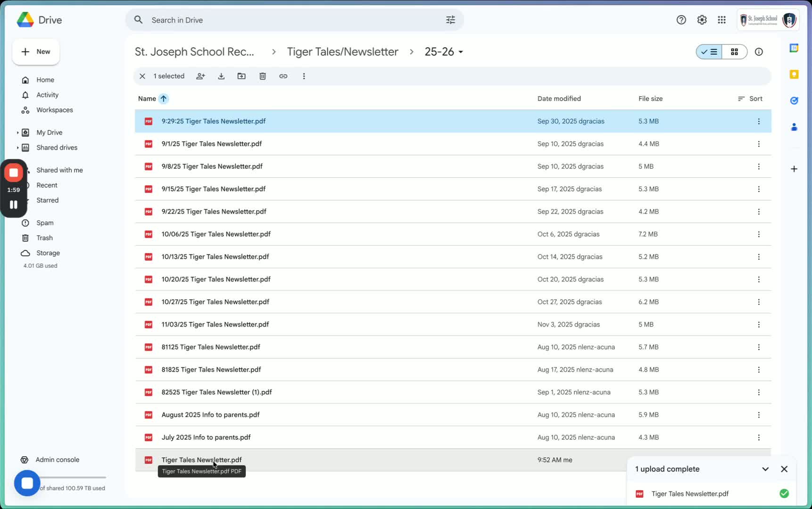
Task: Open Recent in sidebar
Action: (x=47, y=185)
